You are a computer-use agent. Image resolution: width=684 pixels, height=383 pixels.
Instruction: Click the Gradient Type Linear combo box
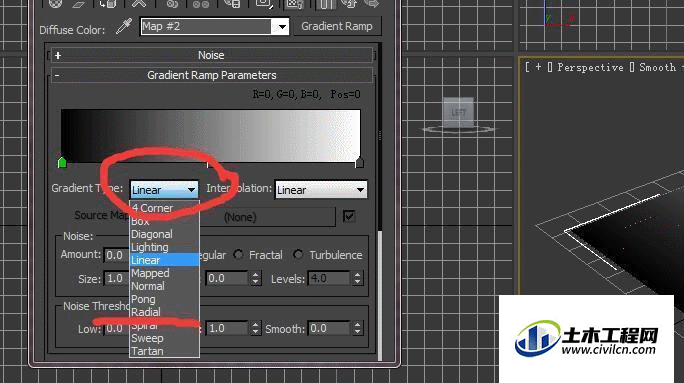[x=164, y=190]
